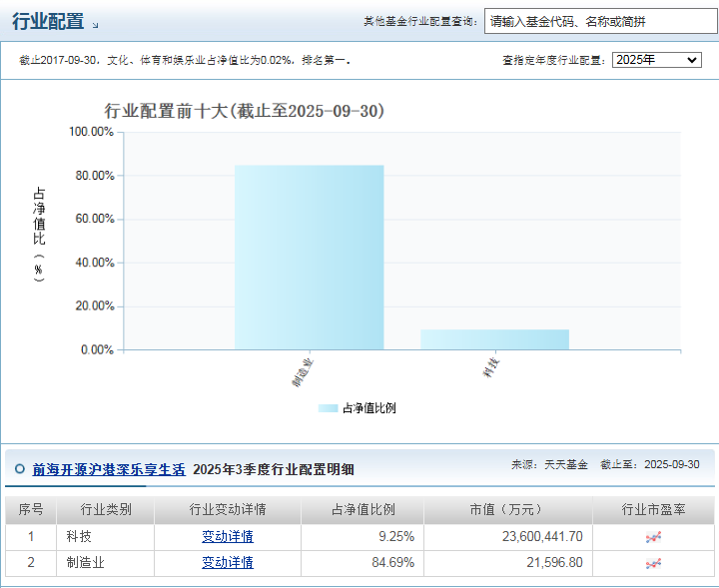Select the 84.69% cell value

(393, 562)
